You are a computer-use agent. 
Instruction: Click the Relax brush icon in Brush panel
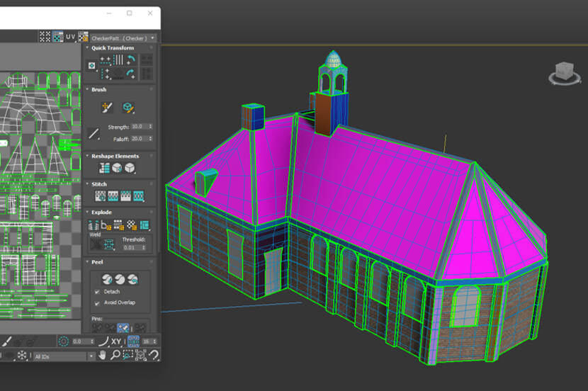click(x=128, y=107)
